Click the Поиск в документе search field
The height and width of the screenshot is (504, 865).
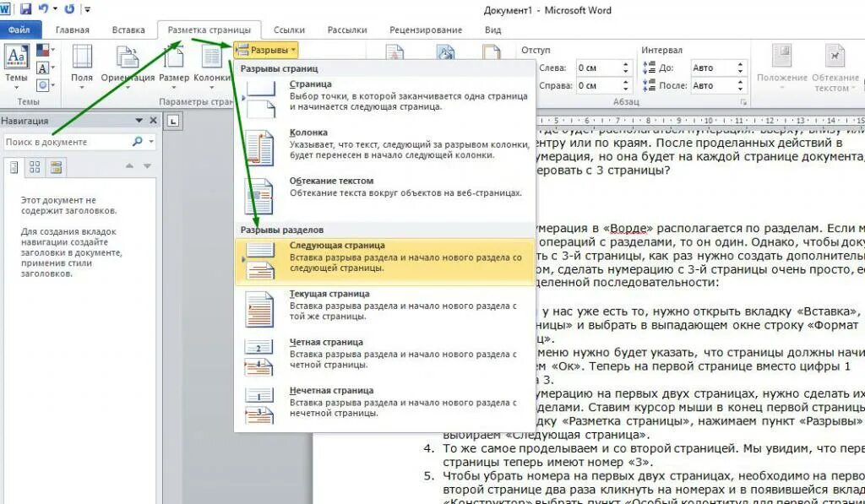(66, 142)
